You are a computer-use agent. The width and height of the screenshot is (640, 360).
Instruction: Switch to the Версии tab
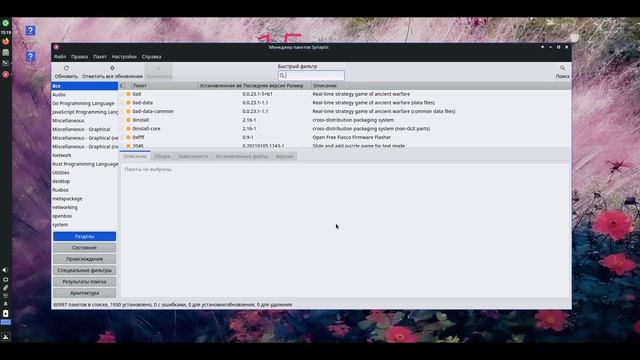[x=284, y=156]
